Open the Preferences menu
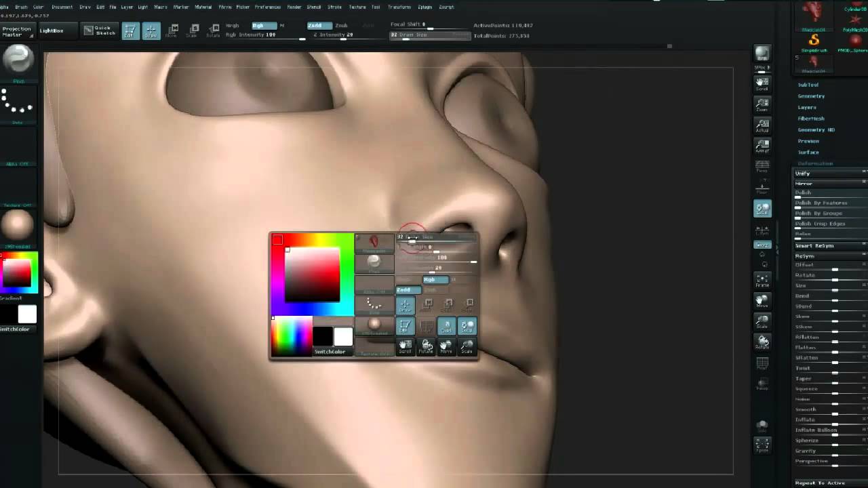Viewport: 868px width, 488px height. 268,7
